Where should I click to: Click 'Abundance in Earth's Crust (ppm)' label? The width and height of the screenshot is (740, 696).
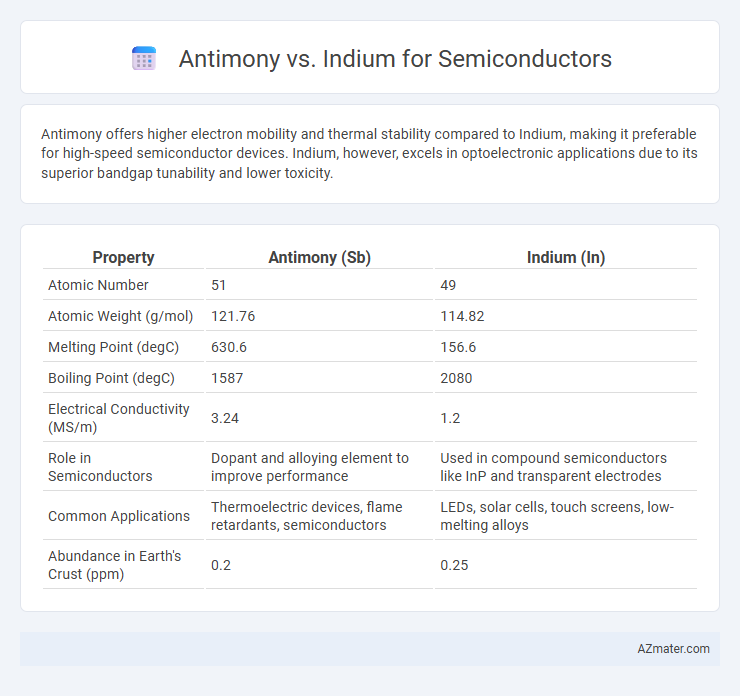pyautogui.click(x=114, y=565)
